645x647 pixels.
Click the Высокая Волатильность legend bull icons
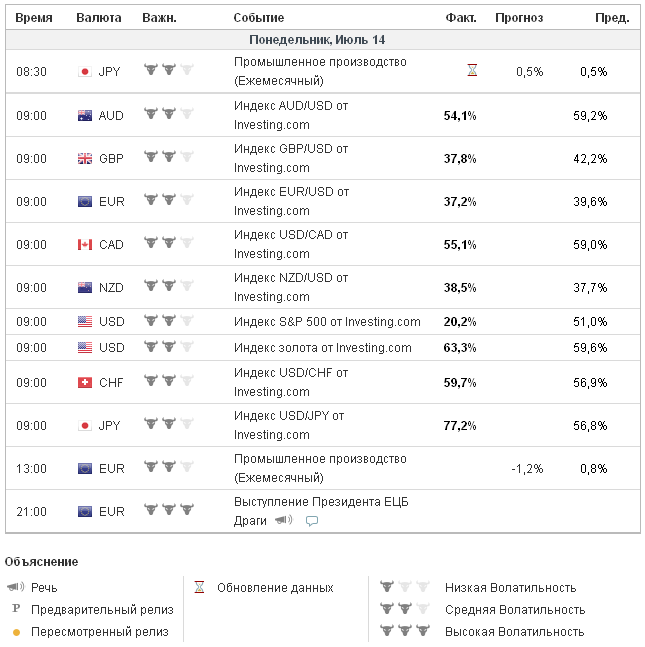398,631
